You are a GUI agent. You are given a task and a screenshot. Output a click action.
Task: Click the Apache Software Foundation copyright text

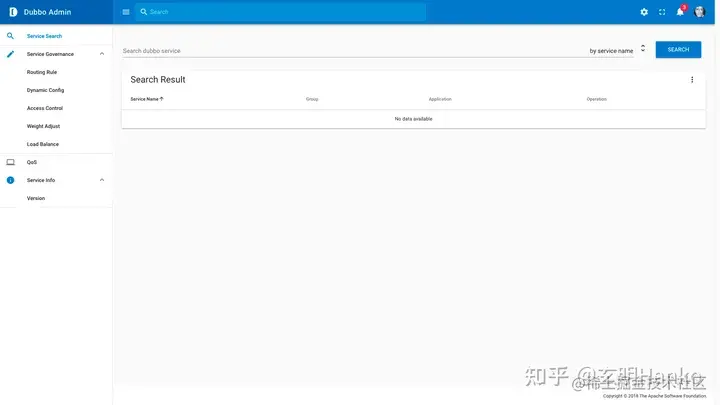click(x=654, y=396)
